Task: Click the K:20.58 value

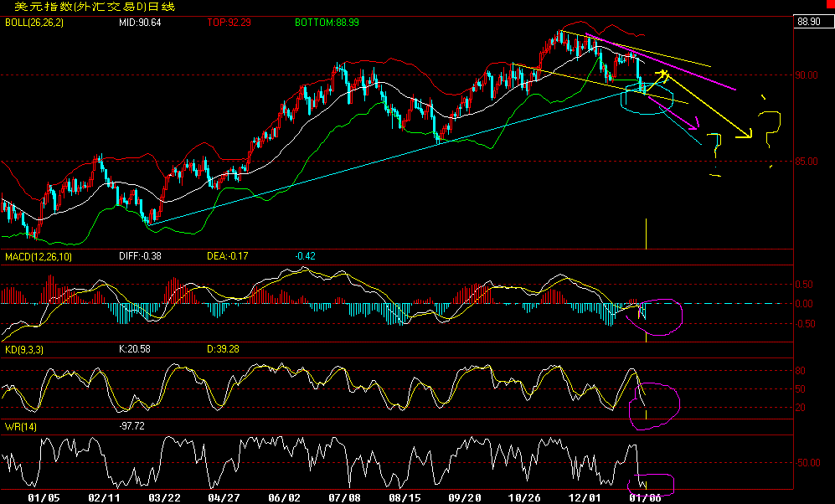Action: [x=135, y=349]
